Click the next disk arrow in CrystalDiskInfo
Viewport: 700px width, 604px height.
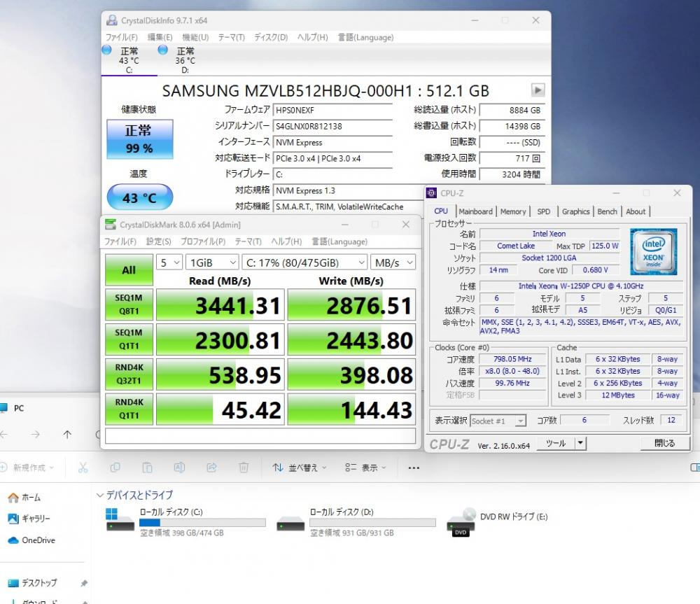coord(538,90)
